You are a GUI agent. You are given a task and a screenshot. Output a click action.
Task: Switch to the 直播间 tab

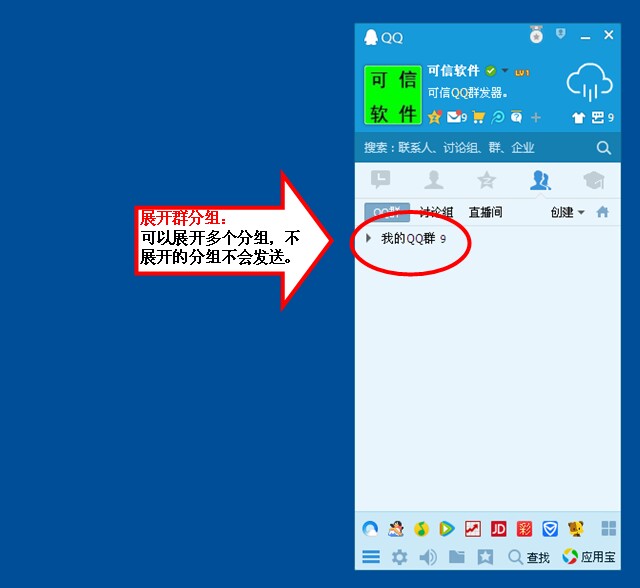pos(485,212)
